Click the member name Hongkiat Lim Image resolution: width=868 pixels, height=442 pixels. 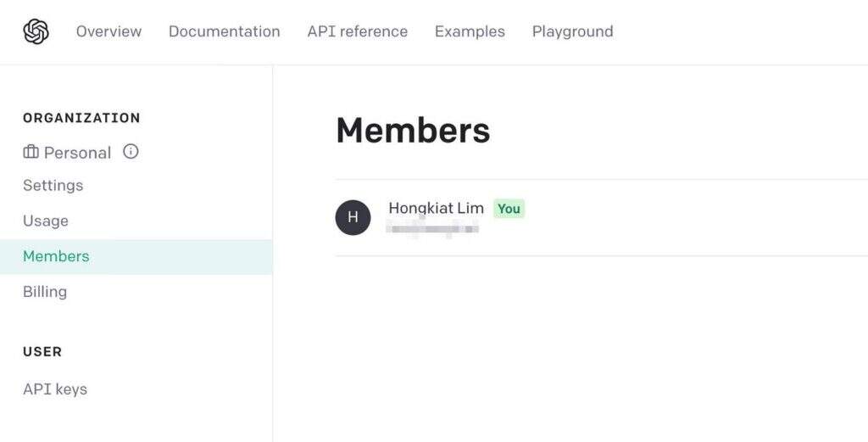point(436,208)
